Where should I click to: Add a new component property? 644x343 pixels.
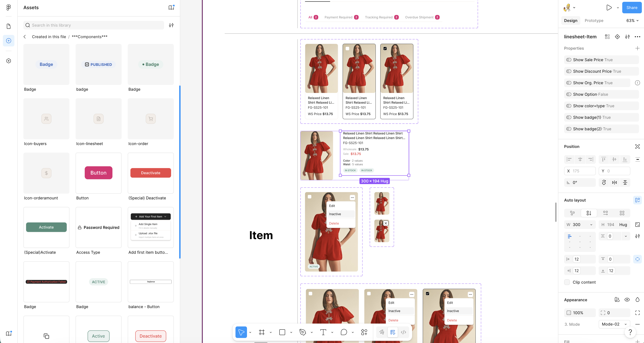(638, 48)
